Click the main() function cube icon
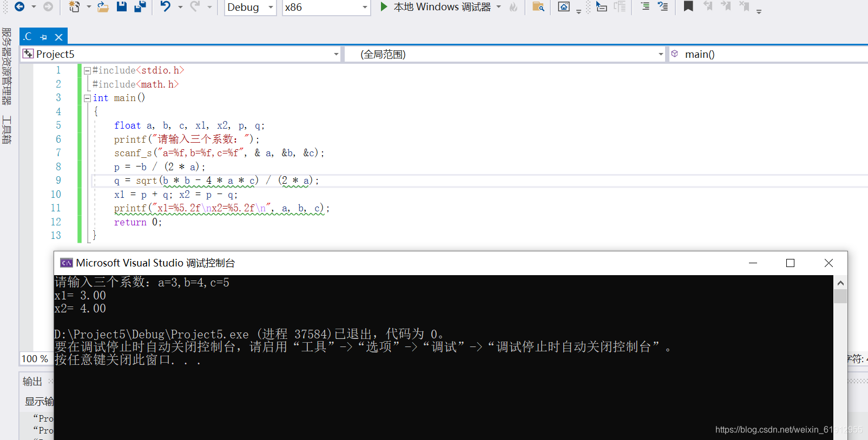Viewport: 868px width, 440px height. (x=675, y=54)
